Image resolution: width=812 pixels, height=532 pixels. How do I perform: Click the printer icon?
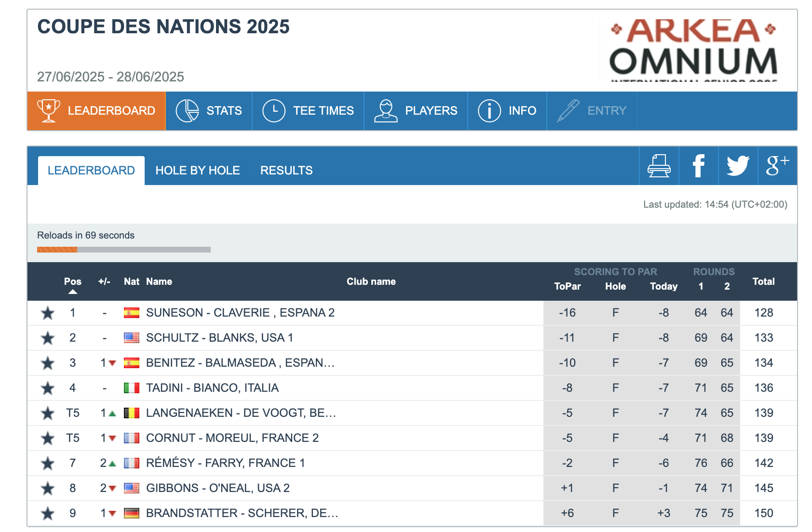click(659, 166)
